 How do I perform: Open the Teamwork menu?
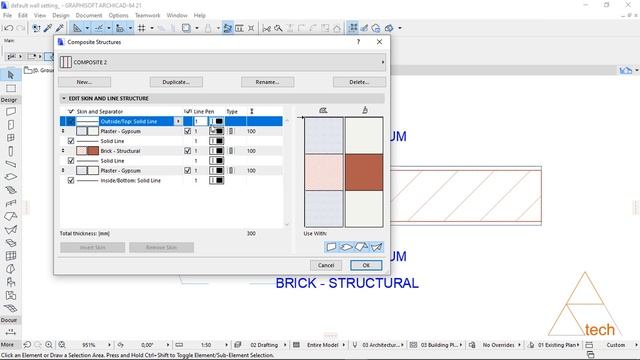pos(147,15)
